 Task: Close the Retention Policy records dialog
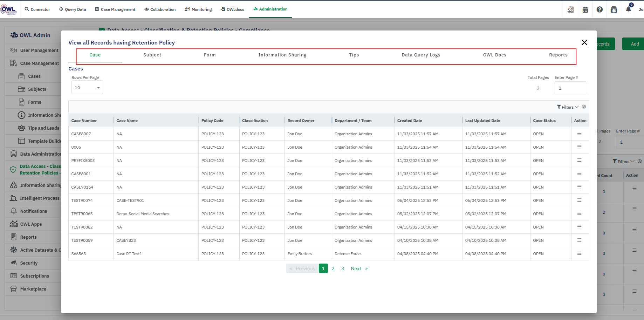(x=584, y=42)
